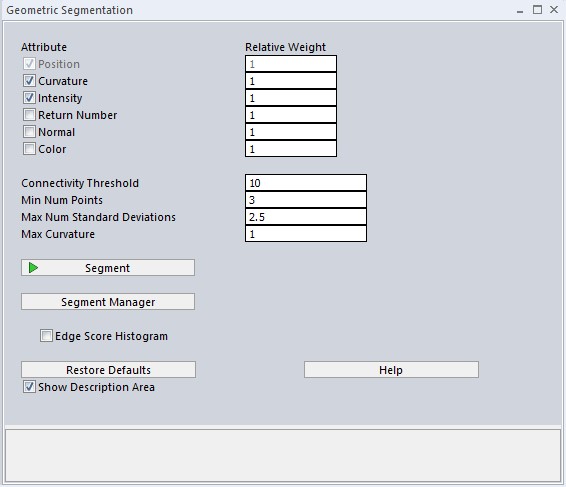Disable the Intensity attribute checkbox
The width and height of the screenshot is (566, 487).
[x=29, y=97]
